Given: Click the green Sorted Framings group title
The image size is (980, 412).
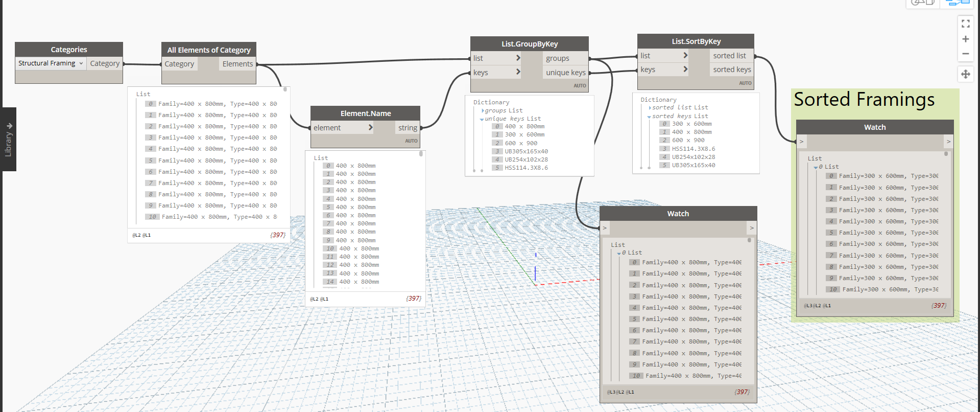Looking at the screenshot, I should click(x=864, y=100).
